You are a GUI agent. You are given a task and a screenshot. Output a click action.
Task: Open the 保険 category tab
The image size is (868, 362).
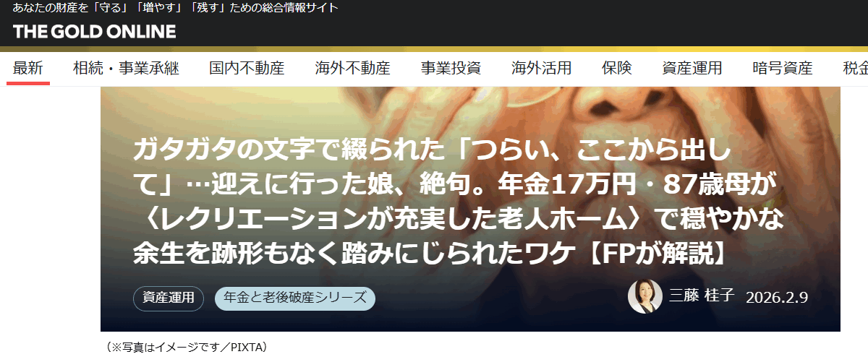click(617, 69)
